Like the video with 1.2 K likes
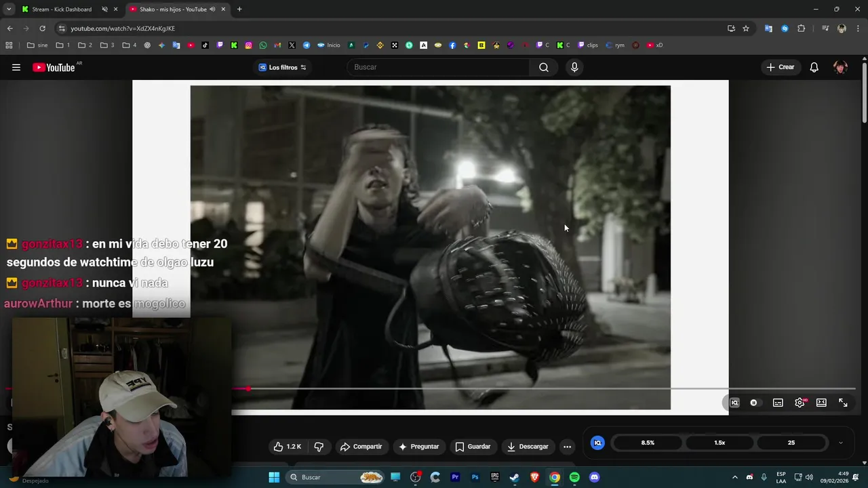Viewport: 868px width, 488px height. (x=287, y=447)
